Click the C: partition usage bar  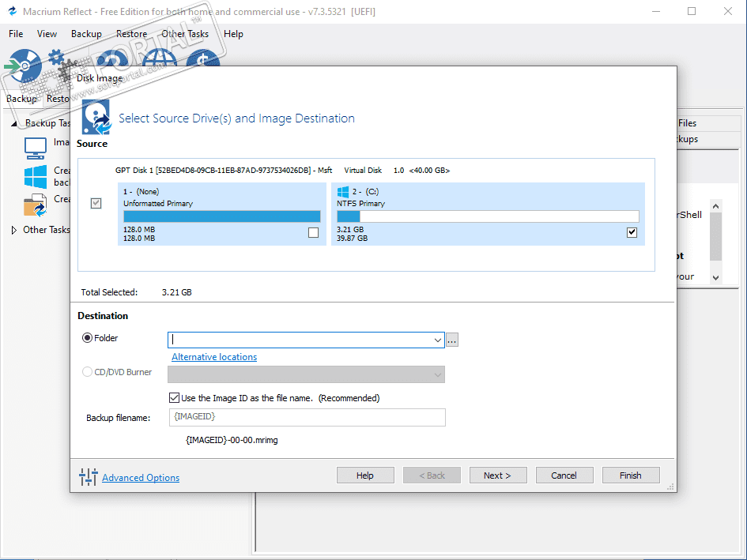pos(488,216)
